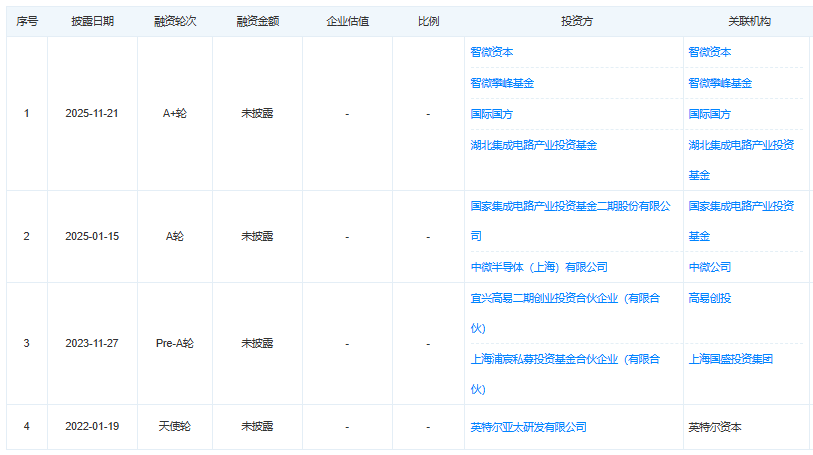Open 上海国盛投资集团 related institution link

pos(731,359)
